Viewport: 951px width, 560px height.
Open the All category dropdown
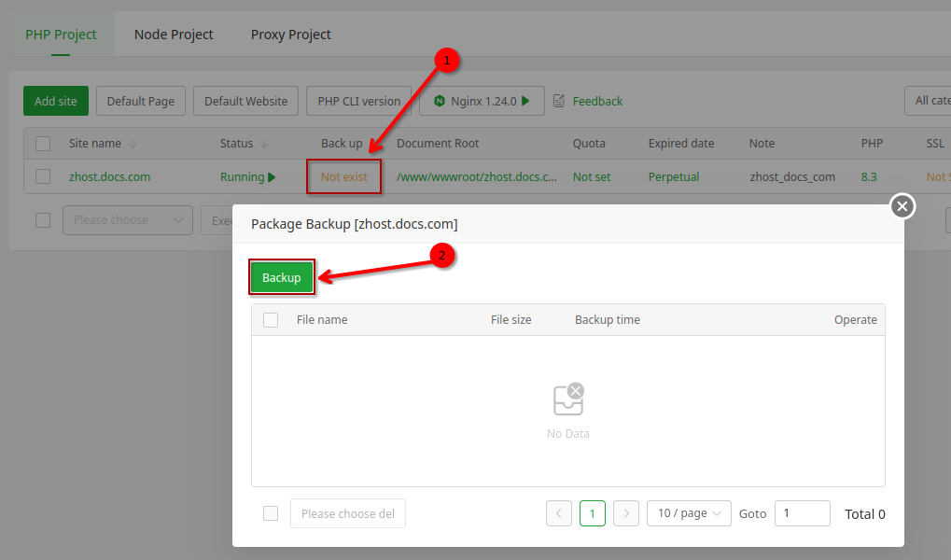[927, 101]
